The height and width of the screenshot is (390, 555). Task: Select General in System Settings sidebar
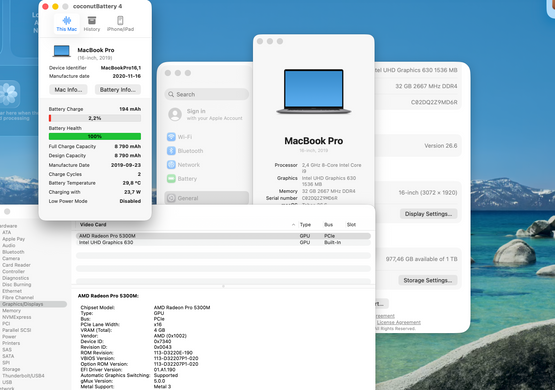(x=207, y=198)
